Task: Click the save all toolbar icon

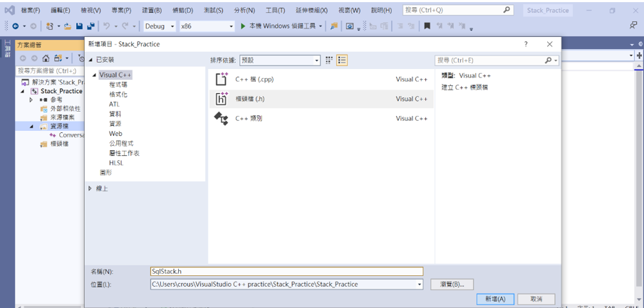Action: (90, 26)
